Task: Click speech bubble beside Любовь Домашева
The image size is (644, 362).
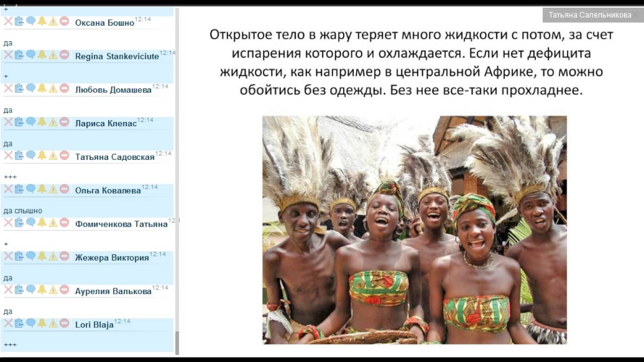Action: [x=31, y=88]
